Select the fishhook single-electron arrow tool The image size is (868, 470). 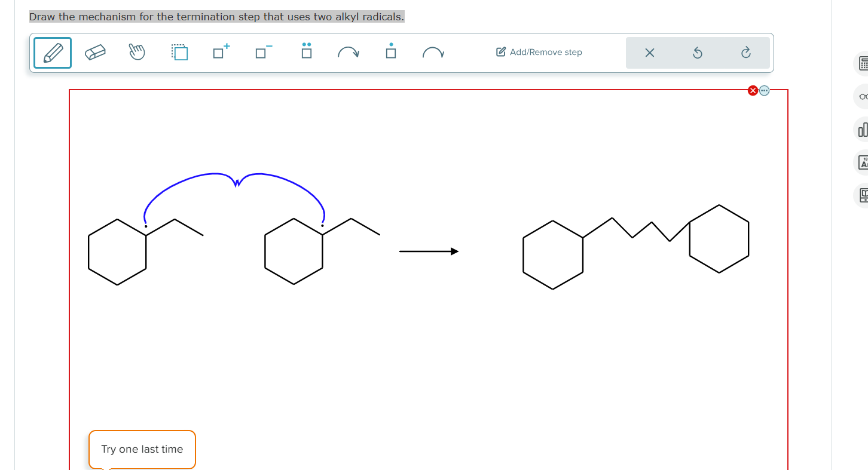tap(433, 53)
